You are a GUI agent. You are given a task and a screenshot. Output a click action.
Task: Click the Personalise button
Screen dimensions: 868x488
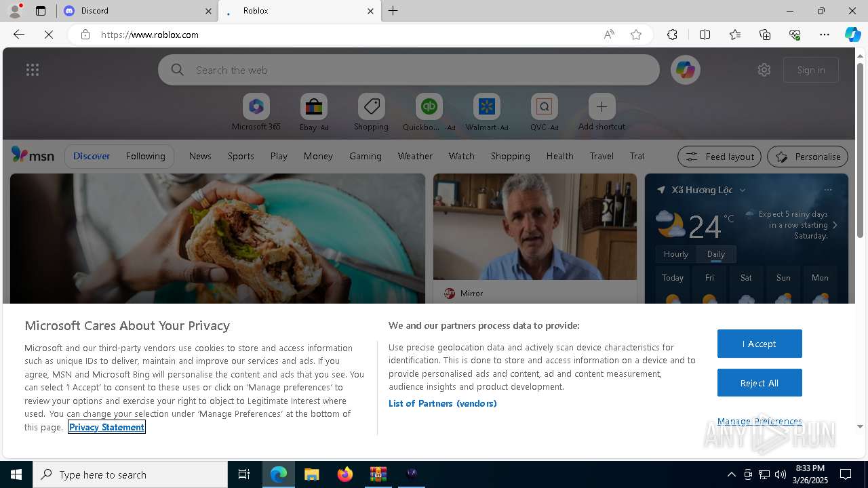(808, 157)
